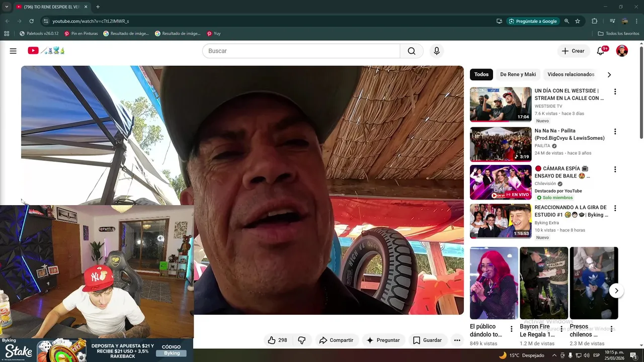This screenshot has width=644, height=362.
Task: Open options for Na Na Na - Pailita video
Action: (615, 132)
